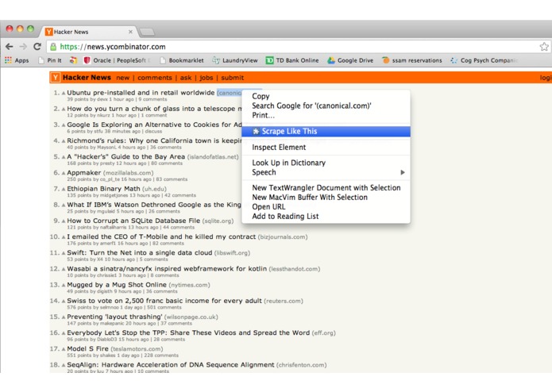This screenshot has width=552, height=392.
Task: Bookmark page with the star icon
Action: pos(544,46)
